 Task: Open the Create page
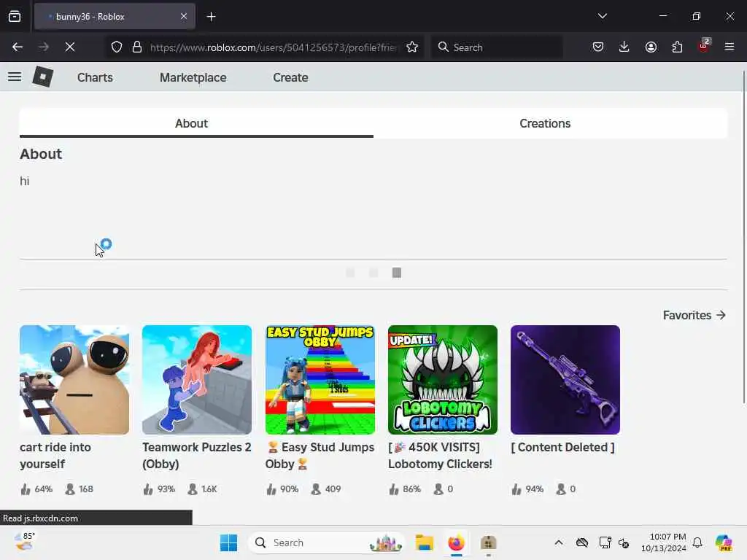click(x=290, y=77)
